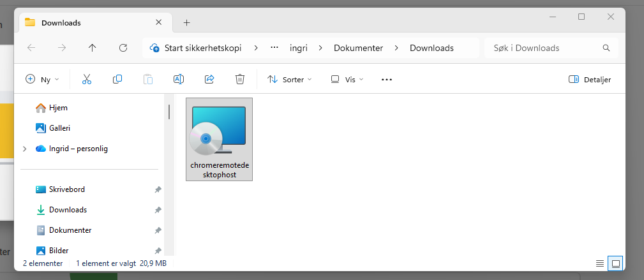Open the Vis view dropdown

click(347, 80)
